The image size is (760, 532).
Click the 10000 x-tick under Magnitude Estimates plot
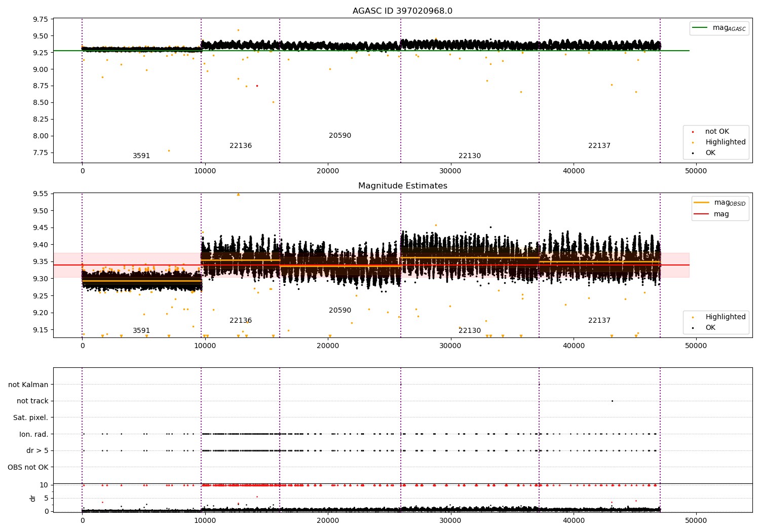(x=205, y=346)
